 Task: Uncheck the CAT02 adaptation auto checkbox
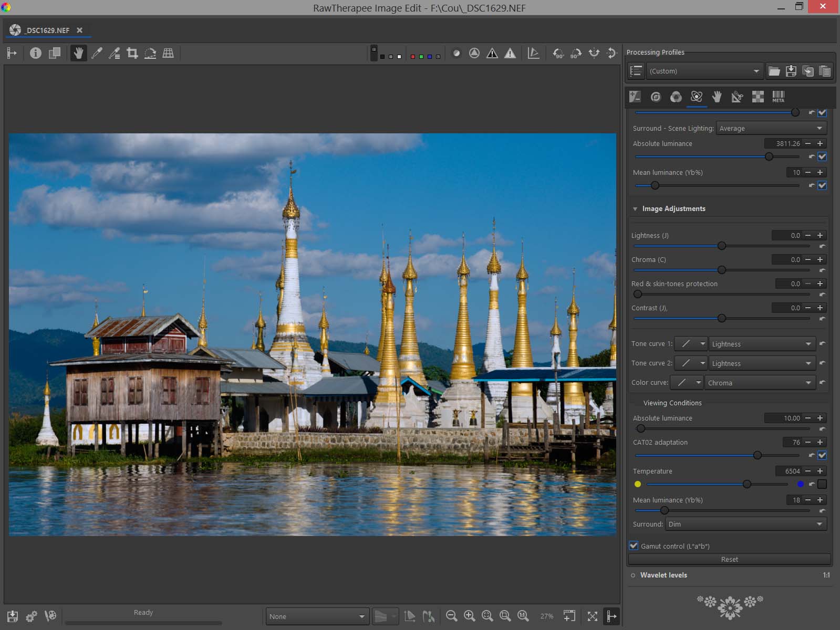click(x=822, y=455)
